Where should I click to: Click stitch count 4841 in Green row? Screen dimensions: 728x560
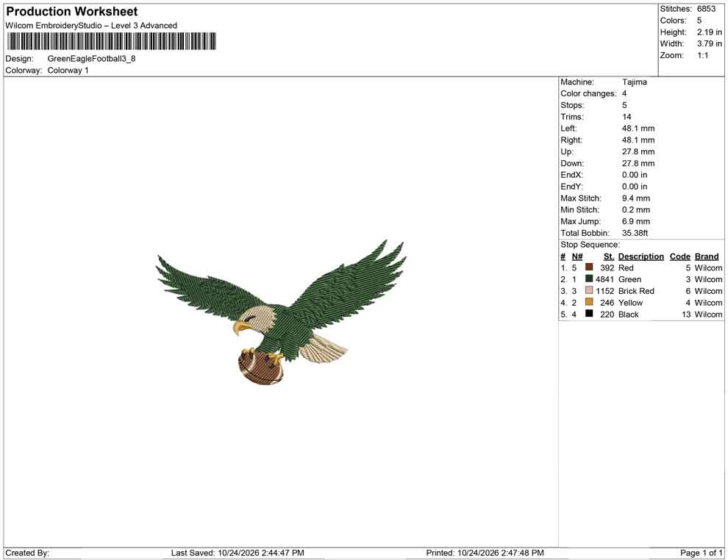[605, 279]
